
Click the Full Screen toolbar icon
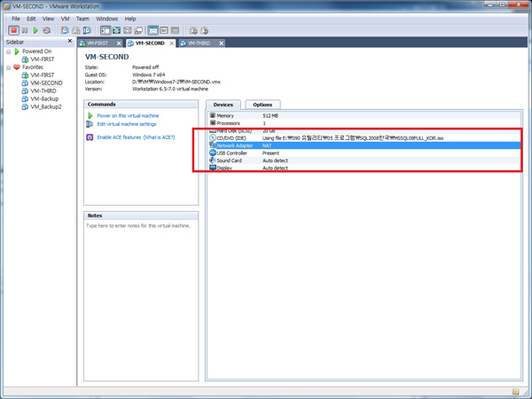117,30
